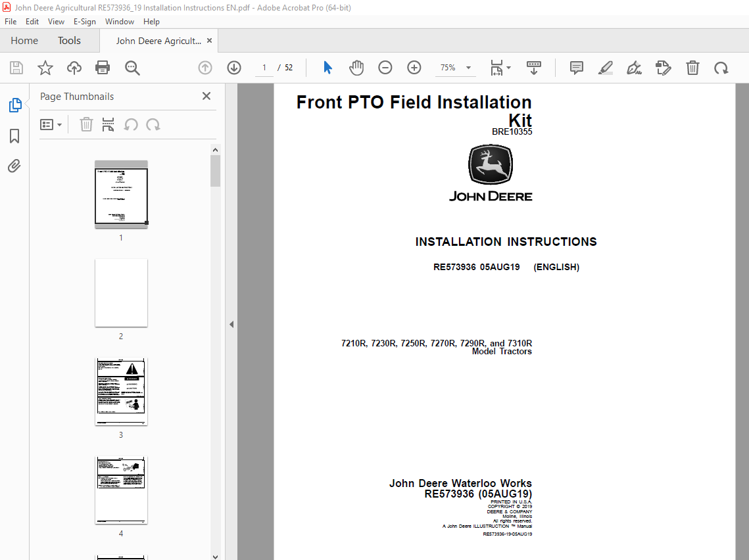This screenshot has height=560, width=749.
Task: Click the INSTALLATION INSTRUCTIONS heading
Action: point(506,242)
